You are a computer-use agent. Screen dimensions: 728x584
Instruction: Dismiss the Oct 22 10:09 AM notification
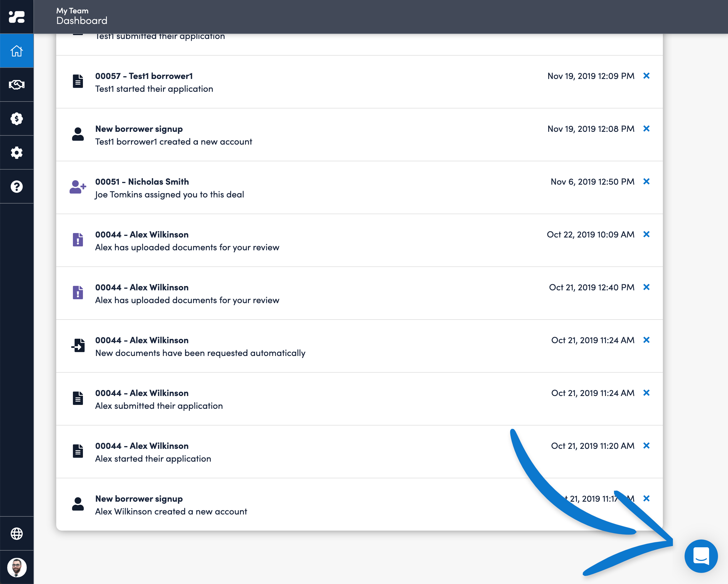[646, 234]
